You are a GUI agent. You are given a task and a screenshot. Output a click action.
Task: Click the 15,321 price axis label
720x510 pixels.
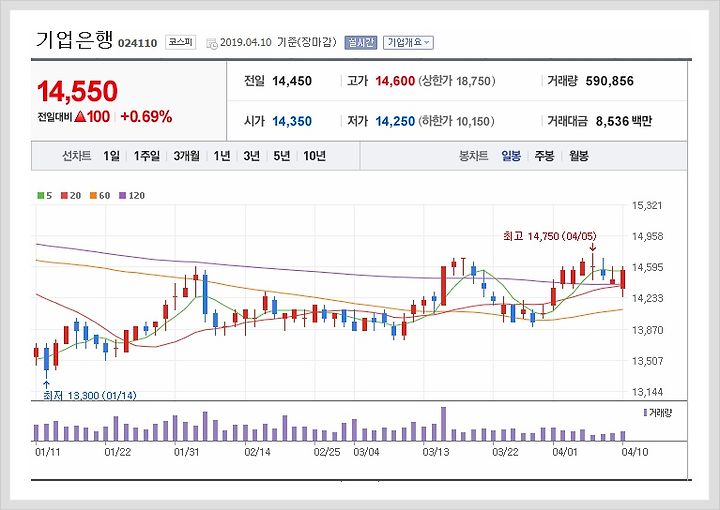[x=647, y=205]
